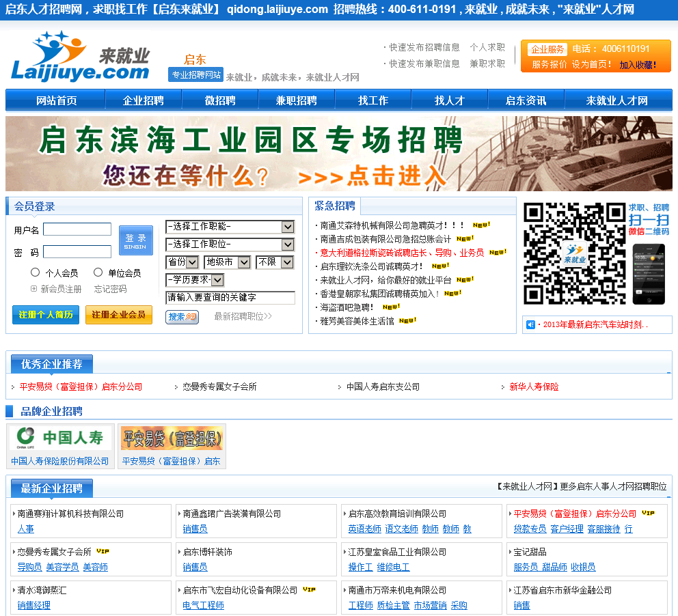Viewport: 678px width, 616px height.
Task: Click the speaker announcement icon
Action: coord(530,324)
